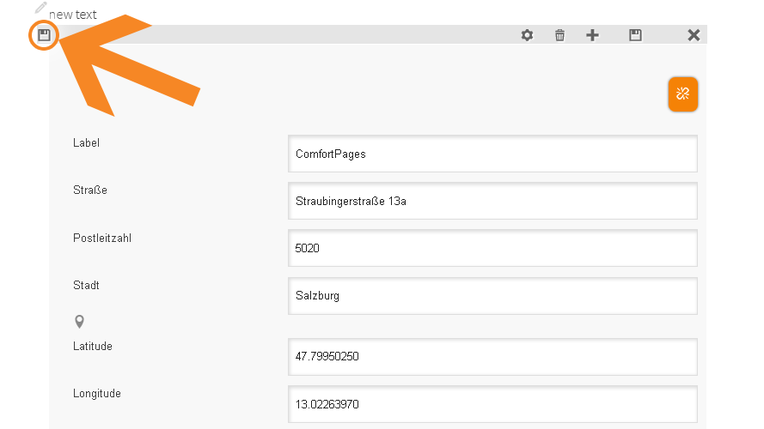Click the gray toolbar header strip
Screen dimensions: 764x429
coord(300,35)
